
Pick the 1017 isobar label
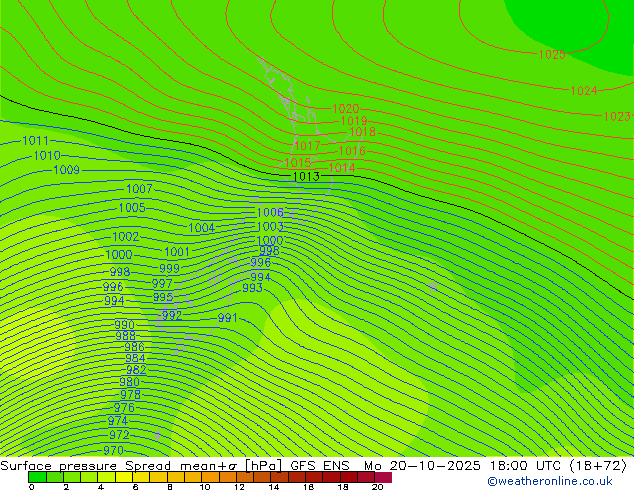click(x=307, y=146)
